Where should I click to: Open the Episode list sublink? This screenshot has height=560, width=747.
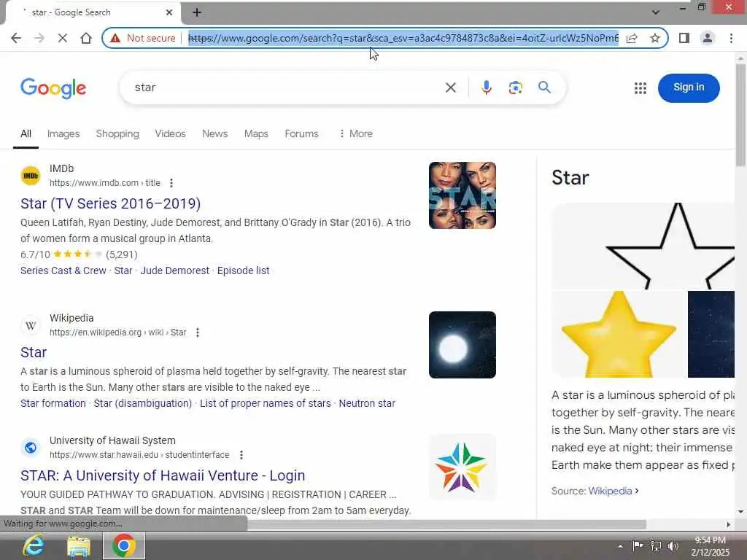pyautogui.click(x=244, y=271)
